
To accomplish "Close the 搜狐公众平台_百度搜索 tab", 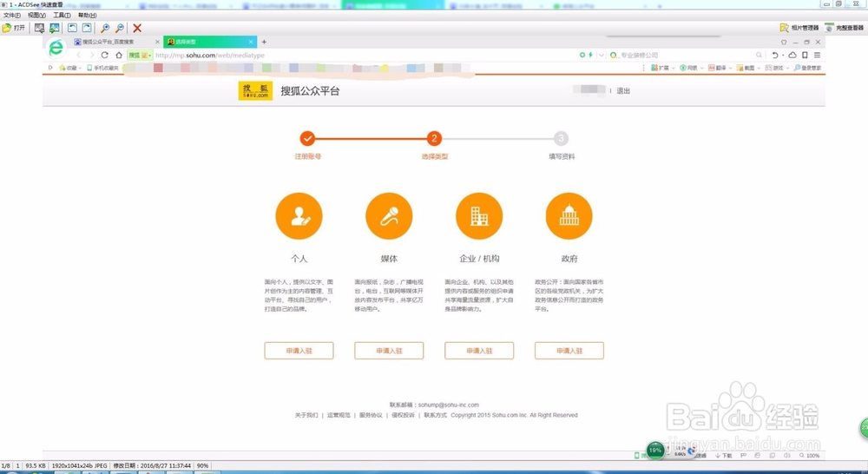I will click(157, 42).
